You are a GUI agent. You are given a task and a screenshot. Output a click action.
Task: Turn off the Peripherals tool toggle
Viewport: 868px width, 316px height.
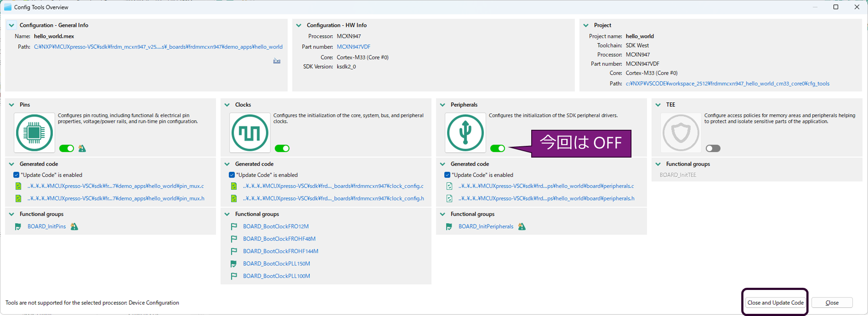[497, 148]
